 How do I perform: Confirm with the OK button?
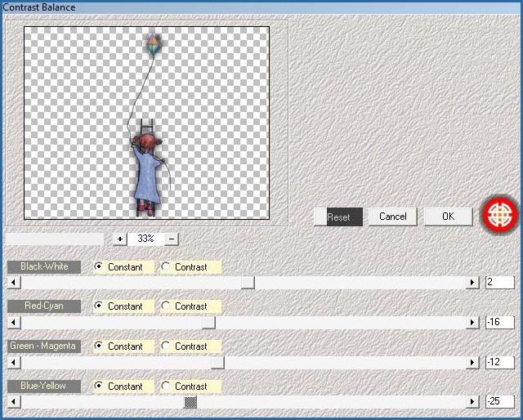(448, 217)
